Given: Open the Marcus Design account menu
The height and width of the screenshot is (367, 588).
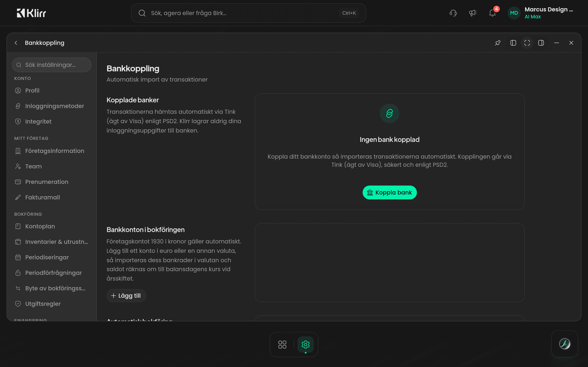Looking at the screenshot, I should tap(541, 13).
